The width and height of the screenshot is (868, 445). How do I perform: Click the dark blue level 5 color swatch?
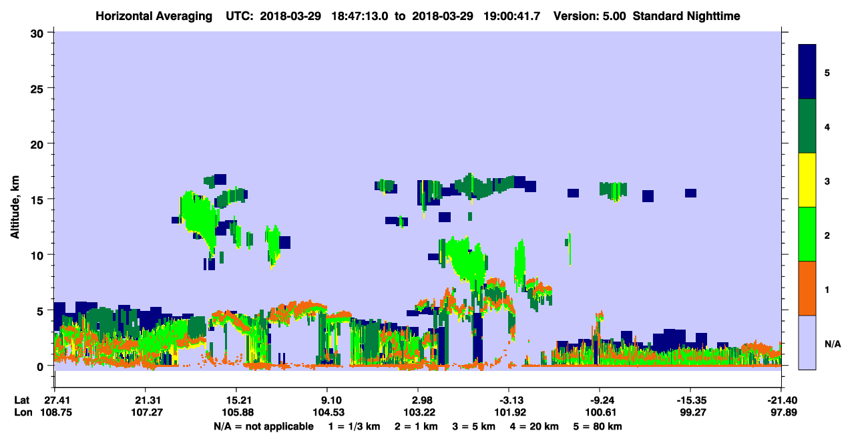coord(807,71)
